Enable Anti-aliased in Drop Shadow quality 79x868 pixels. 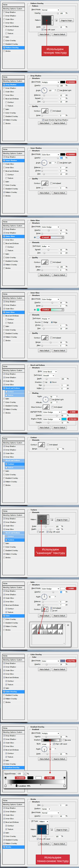[x=51, y=111]
